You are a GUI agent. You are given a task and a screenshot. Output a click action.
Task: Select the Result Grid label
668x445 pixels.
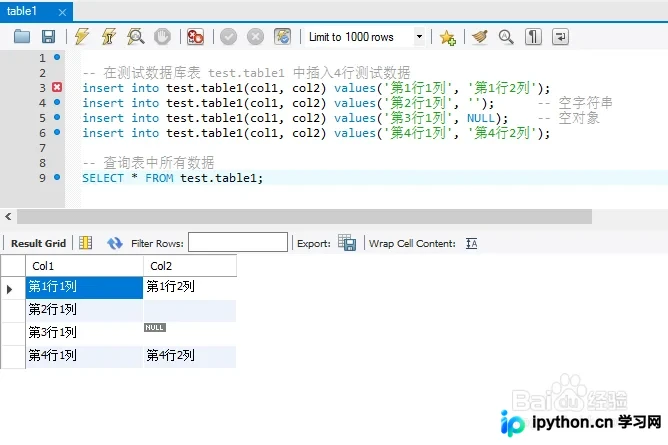pos(38,244)
